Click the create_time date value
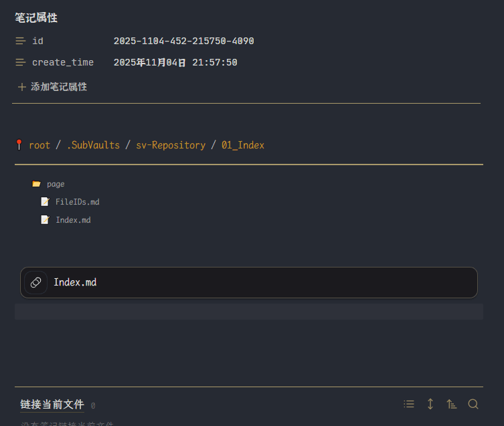Screen dimensions: 504x426 [175, 63]
